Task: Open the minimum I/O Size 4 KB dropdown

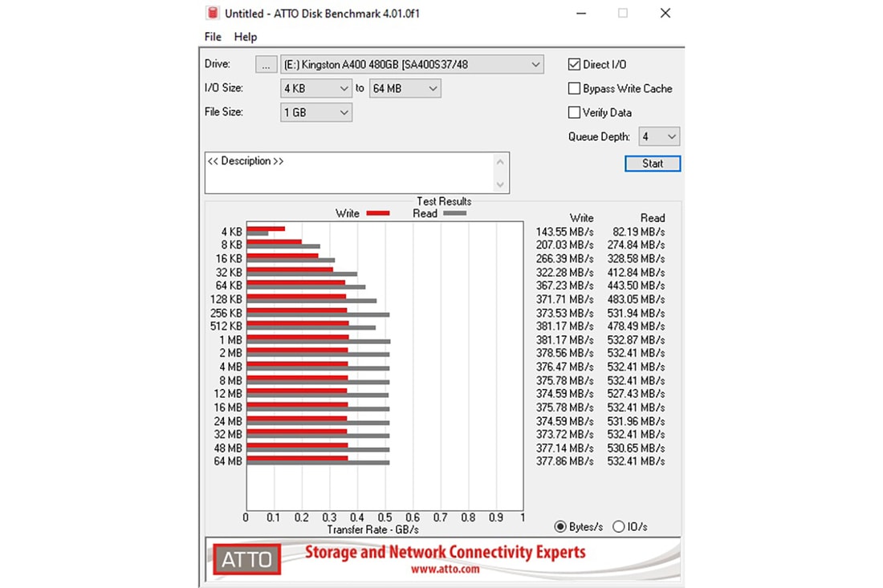Action: tap(316, 88)
